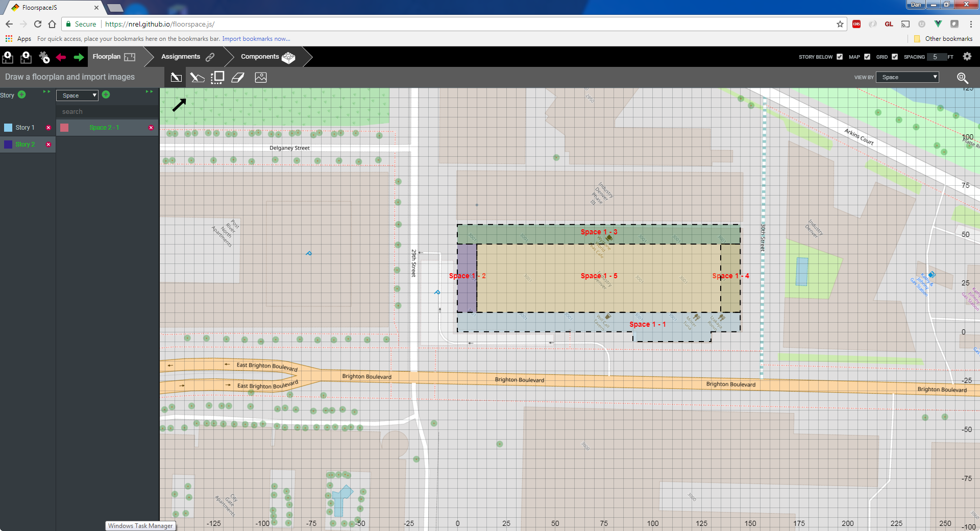The height and width of the screenshot is (531, 980).
Task: Select the Rectangle drawing tool
Action: pyautogui.click(x=176, y=78)
